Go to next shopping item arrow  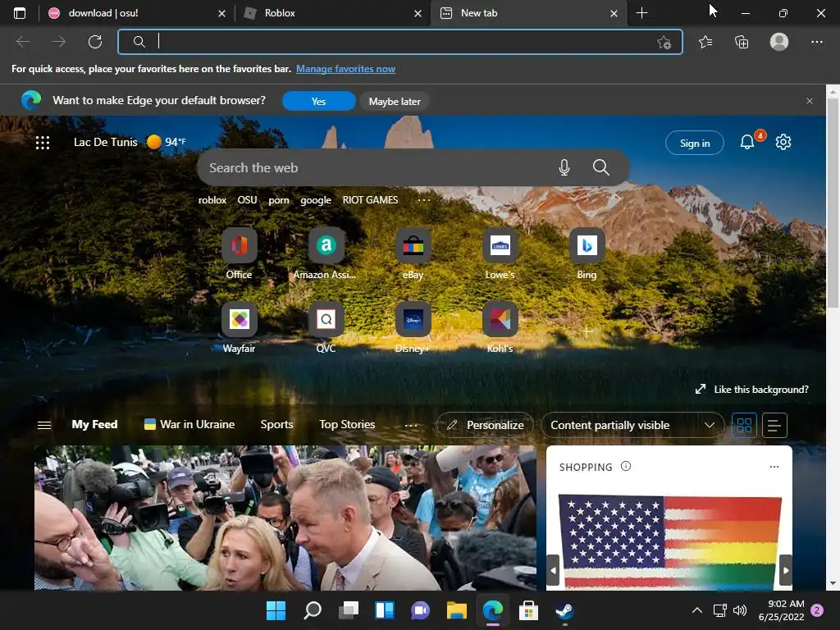tap(785, 571)
